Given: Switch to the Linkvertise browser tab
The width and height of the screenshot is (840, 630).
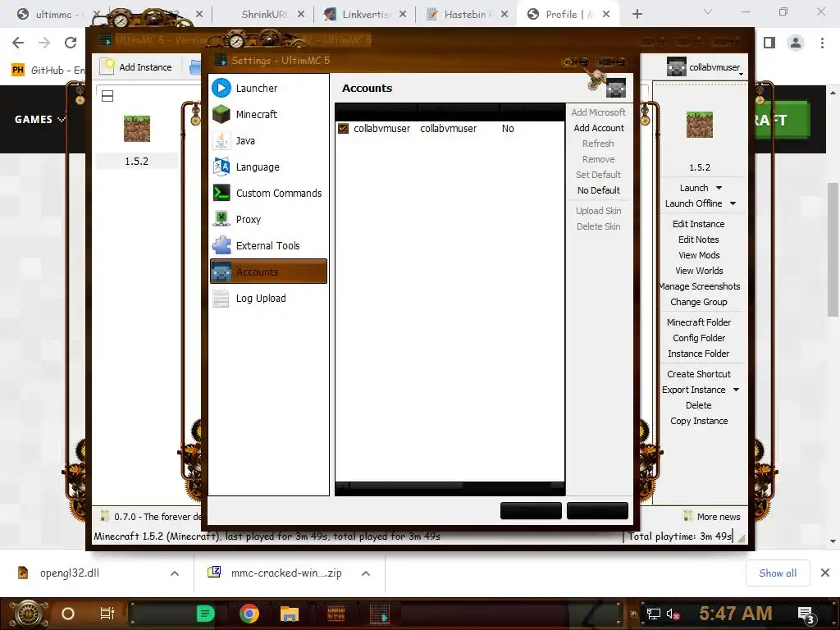Looking at the screenshot, I should pyautogui.click(x=365, y=15).
